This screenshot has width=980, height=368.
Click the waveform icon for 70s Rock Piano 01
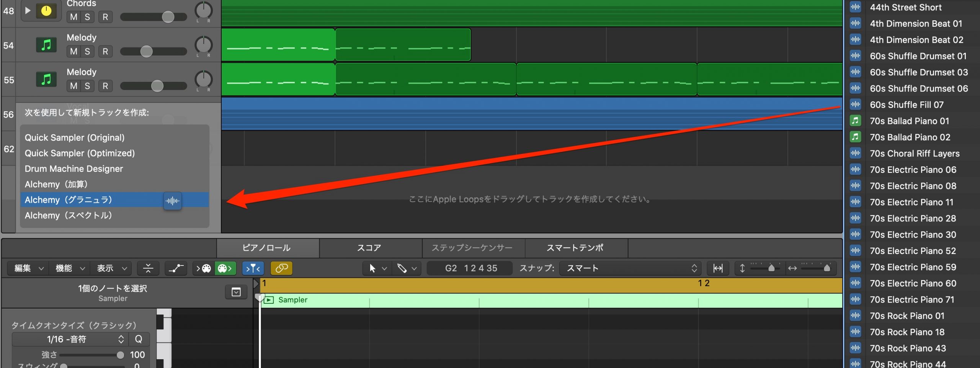[x=855, y=316]
